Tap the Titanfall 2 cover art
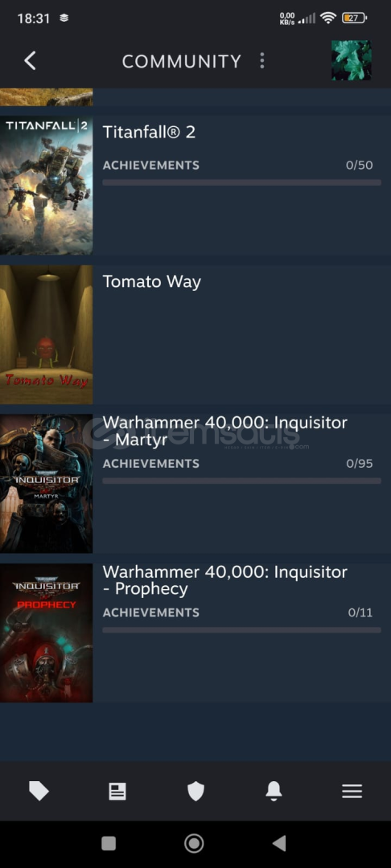 pyautogui.click(x=47, y=186)
